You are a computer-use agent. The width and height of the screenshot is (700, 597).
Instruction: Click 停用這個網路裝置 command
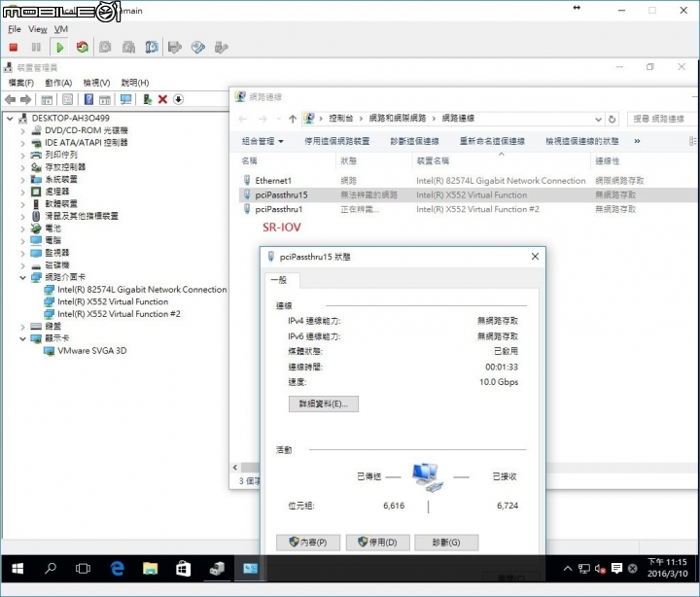pyautogui.click(x=336, y=141)
